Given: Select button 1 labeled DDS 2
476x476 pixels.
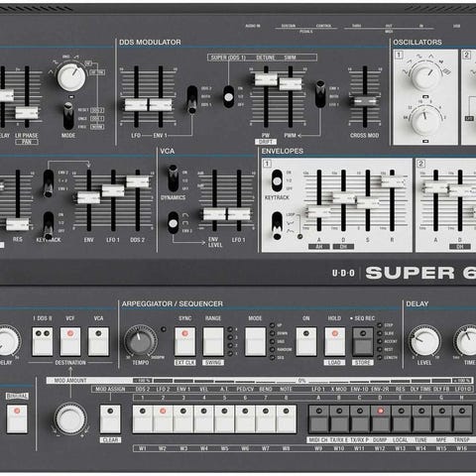Looking at the screenshot, I should pos(143,418).
